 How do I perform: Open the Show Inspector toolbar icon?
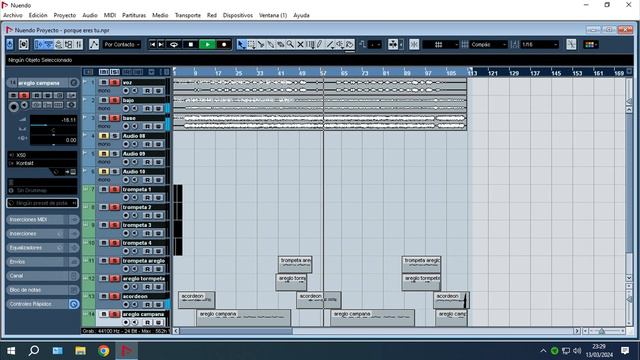pyautogui.click(x=39, y=44)
